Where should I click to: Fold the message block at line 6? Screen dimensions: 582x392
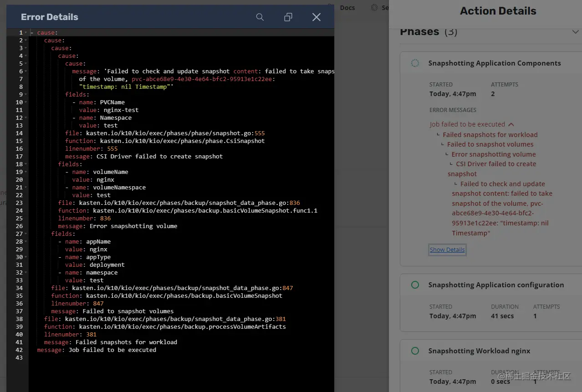[x=26, y=71]
